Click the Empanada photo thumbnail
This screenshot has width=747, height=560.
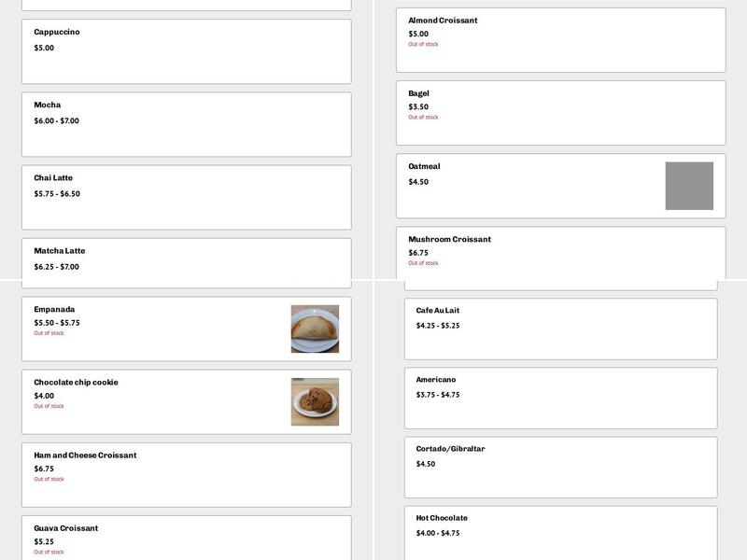(x=315, y=329)
